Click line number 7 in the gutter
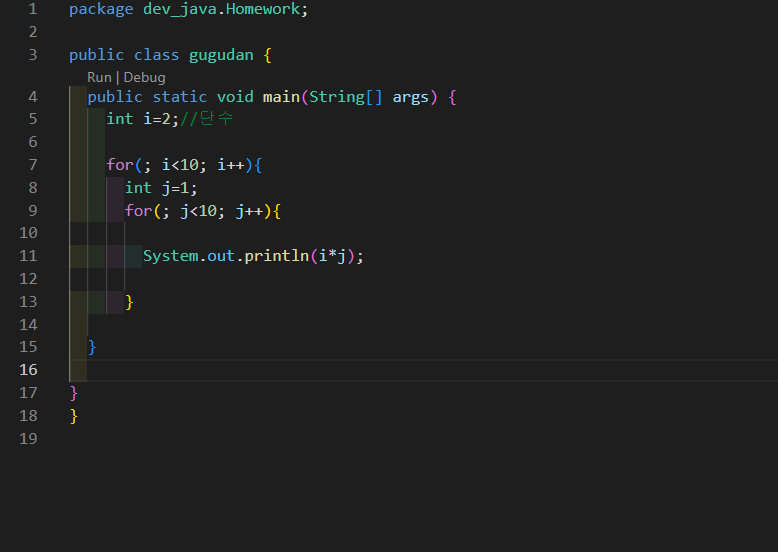This screenshot has width=778, height=552. click(33, 165)
